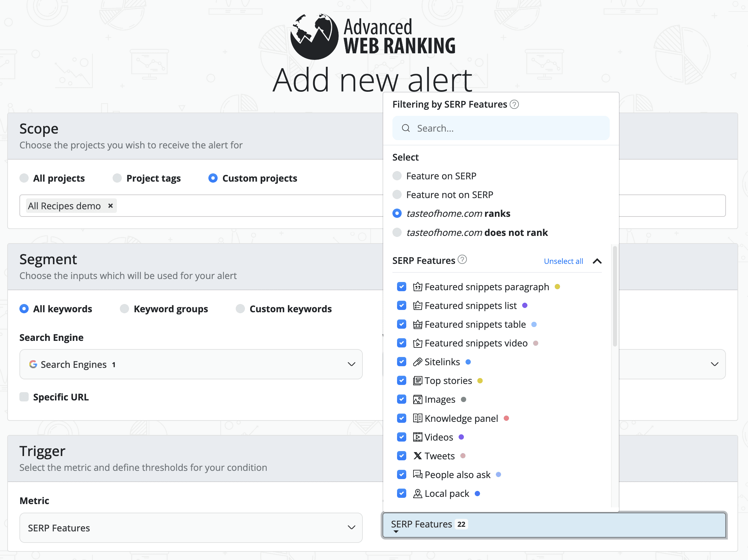This screenshot has height=560, width=748.
Task: Uncheck the People also ask checkbox
Action: [401, 474]
